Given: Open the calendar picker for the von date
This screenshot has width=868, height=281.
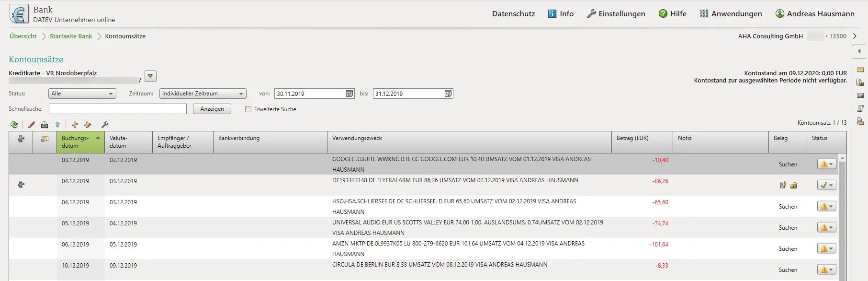Looking at the screenshot, I should click(349, 94).
